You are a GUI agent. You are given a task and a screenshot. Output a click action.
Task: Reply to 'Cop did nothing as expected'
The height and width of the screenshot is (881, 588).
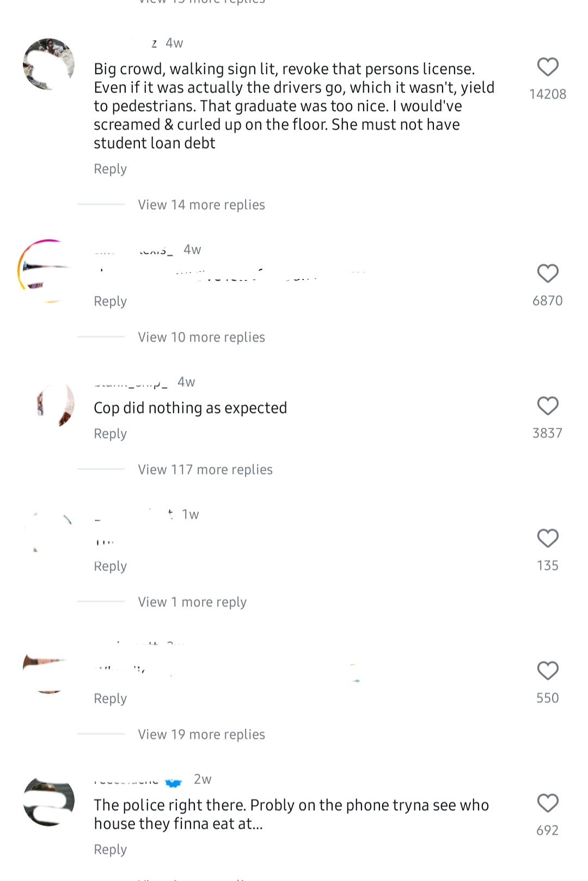(110, 434)
